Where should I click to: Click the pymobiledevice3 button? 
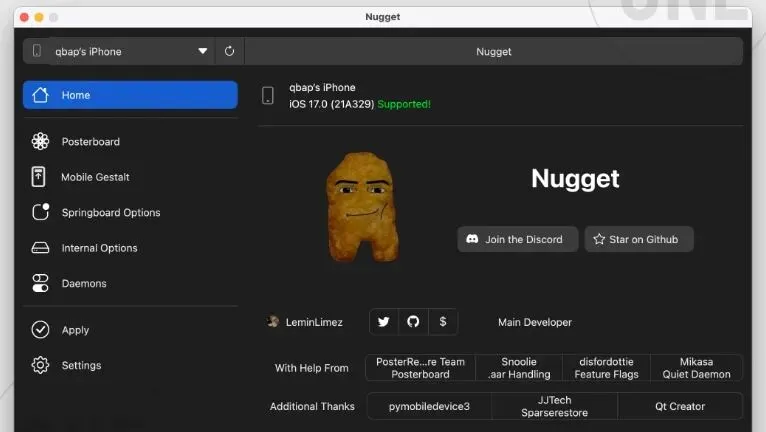429,407
